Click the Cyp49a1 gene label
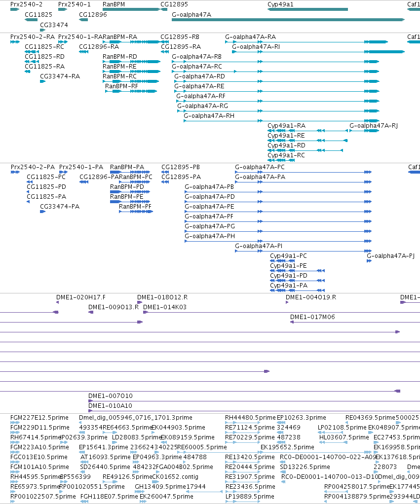This screenshot has width=420, height=504. coord(280,4)
